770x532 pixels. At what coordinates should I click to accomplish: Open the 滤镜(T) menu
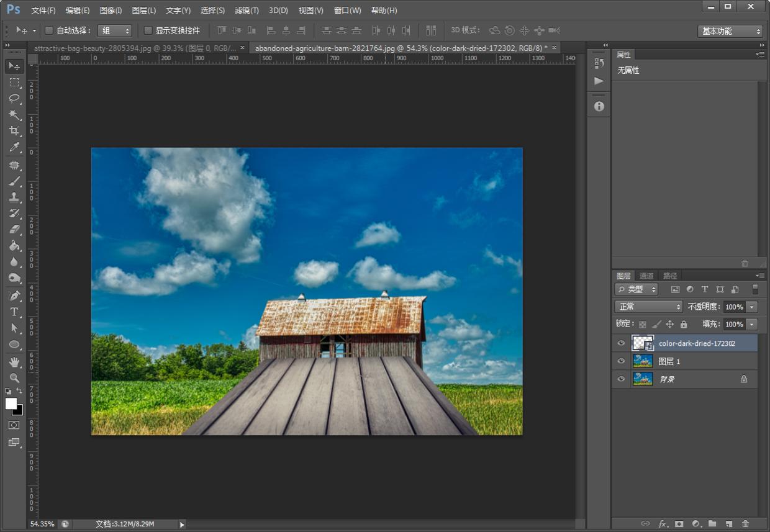click(x=247, y=11)
